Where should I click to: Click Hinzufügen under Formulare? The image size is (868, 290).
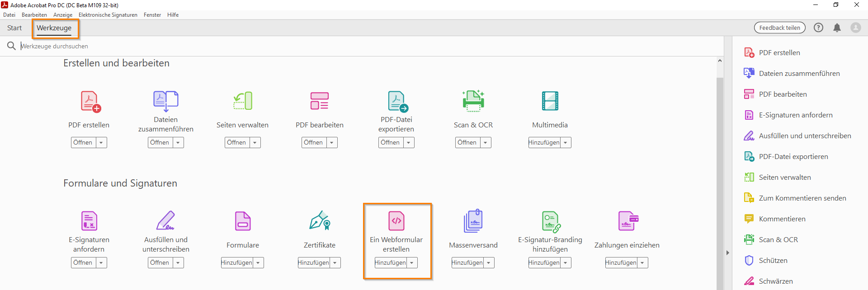coord(237,262)
